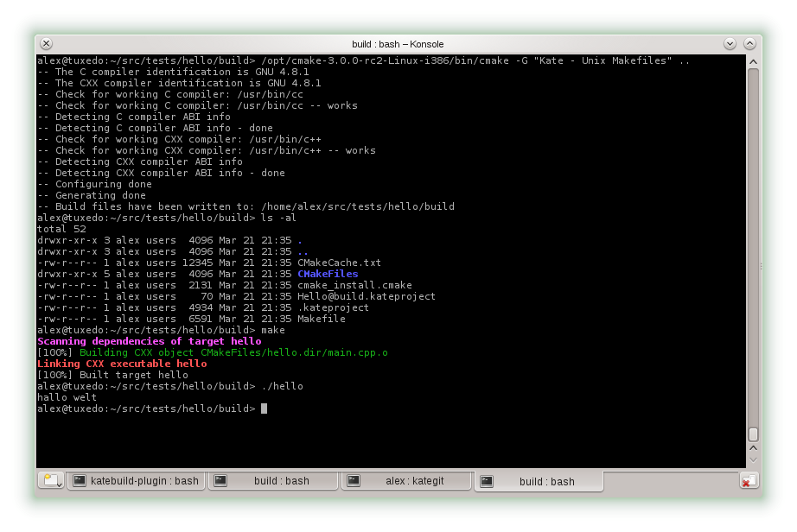Click the 'build : bash – Konsole' window title

398,43
